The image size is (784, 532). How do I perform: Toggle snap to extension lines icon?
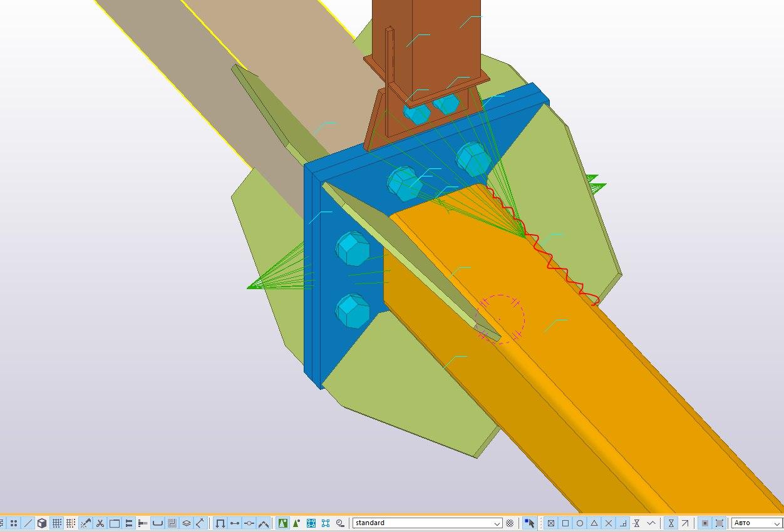coord(637,523)
